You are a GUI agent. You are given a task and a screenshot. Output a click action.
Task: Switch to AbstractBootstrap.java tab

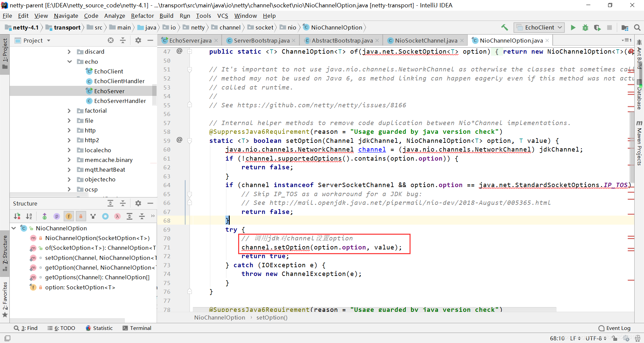pyautogui.click(x=341, y=41)
